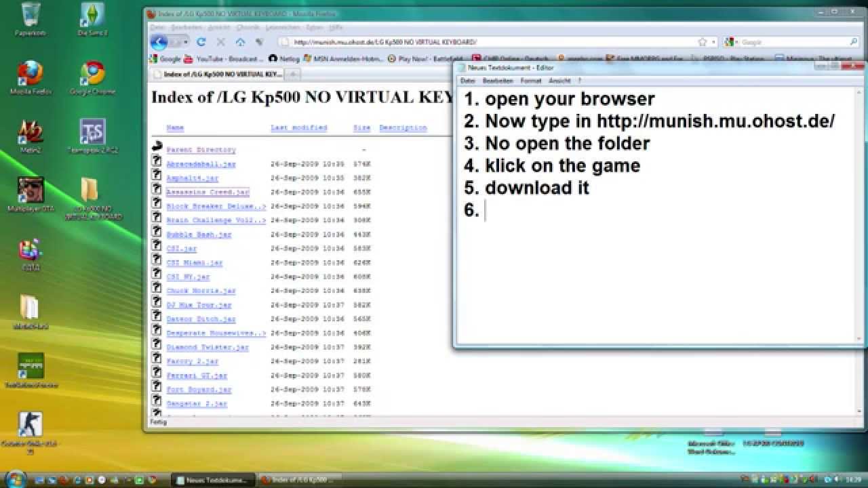Viewport: 868px width, 488px height.
Task: Open the back history dropdown arrow in Firefox
Action: 185,42
